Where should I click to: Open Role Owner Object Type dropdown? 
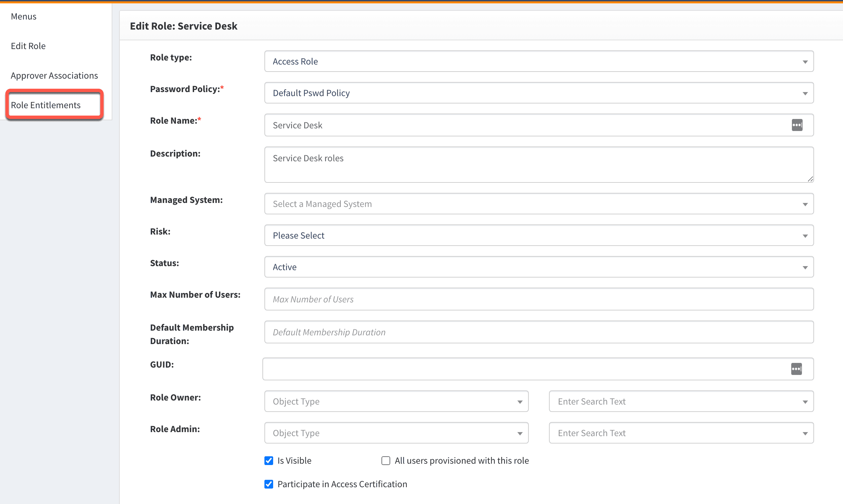(396, 402)
